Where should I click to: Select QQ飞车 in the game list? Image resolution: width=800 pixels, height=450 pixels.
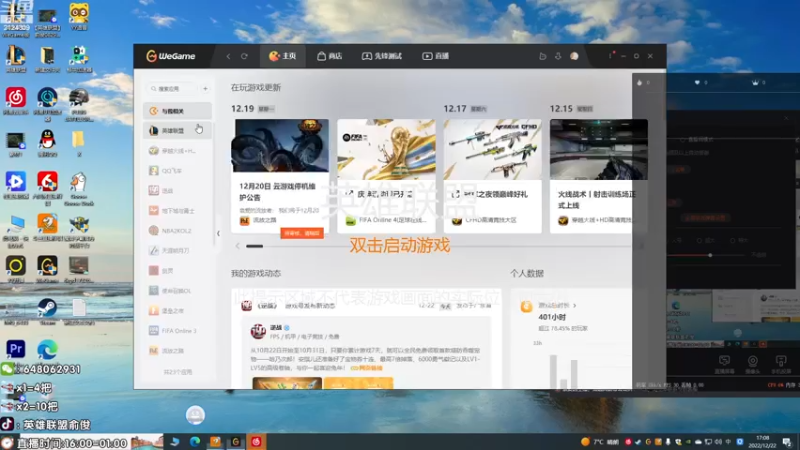[x=178, y=171]
